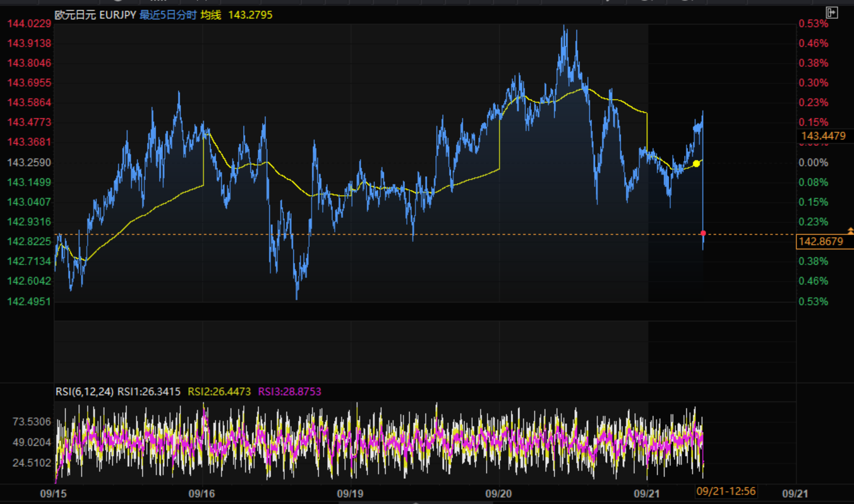The width and height of the screenshot is (854, 504).
Task: Click the 142.7134 price axis label
Action: point(29,261)
